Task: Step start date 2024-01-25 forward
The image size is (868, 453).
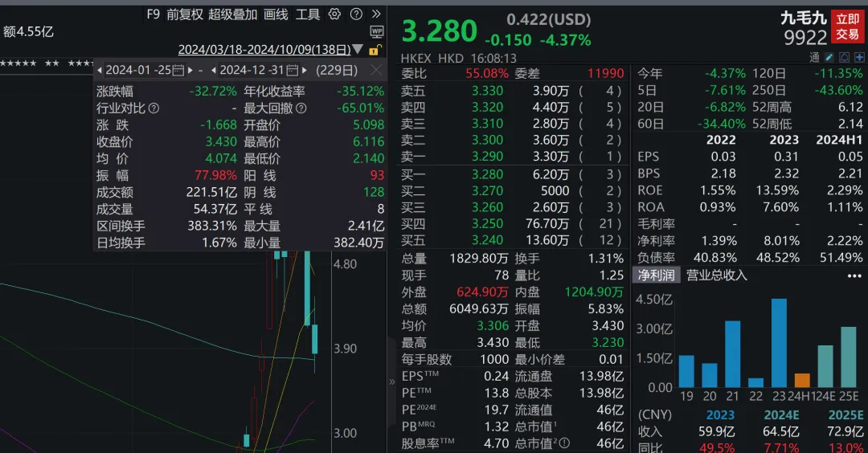Action: 190,70
